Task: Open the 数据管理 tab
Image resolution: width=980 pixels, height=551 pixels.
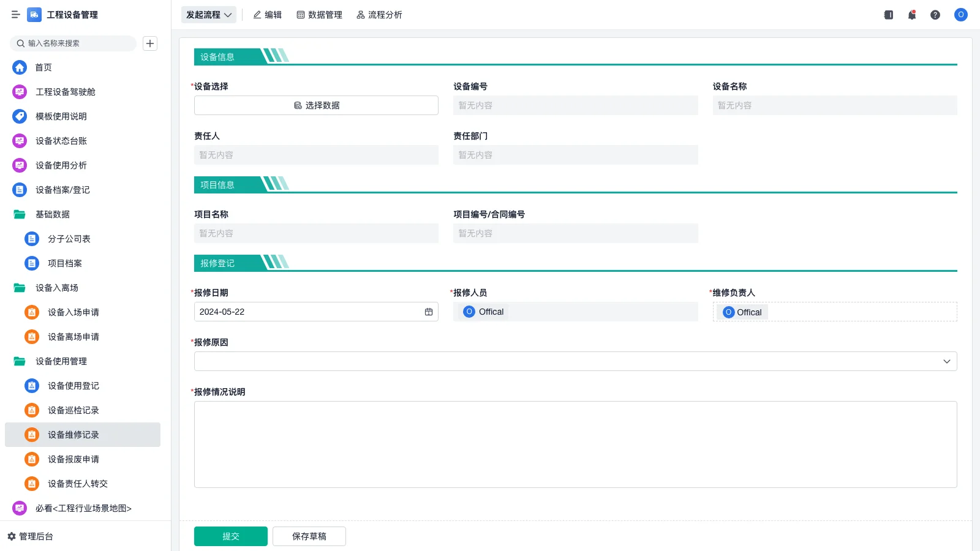Action: [319, 15]
